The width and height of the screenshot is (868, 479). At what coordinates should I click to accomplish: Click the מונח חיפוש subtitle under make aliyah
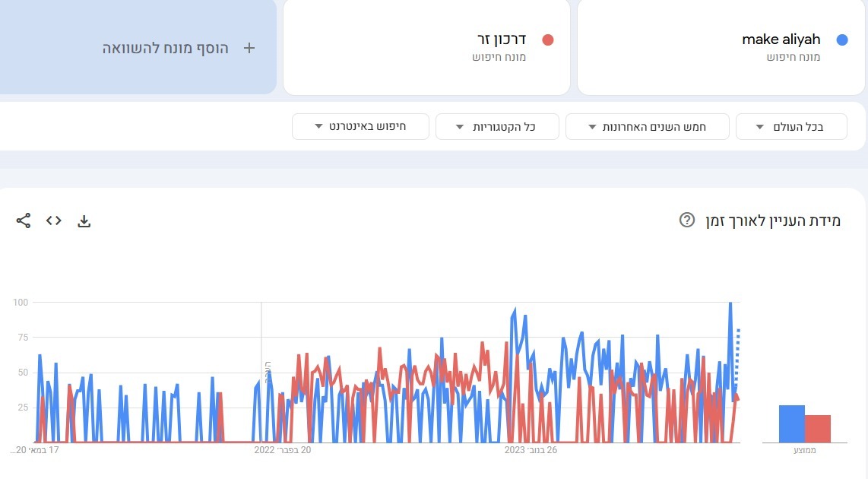point(794,57)
